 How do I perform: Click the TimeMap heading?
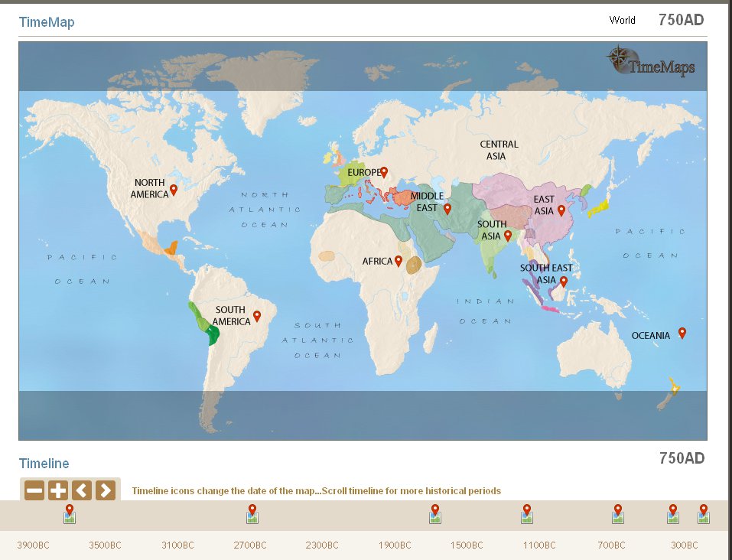point(45,22)
